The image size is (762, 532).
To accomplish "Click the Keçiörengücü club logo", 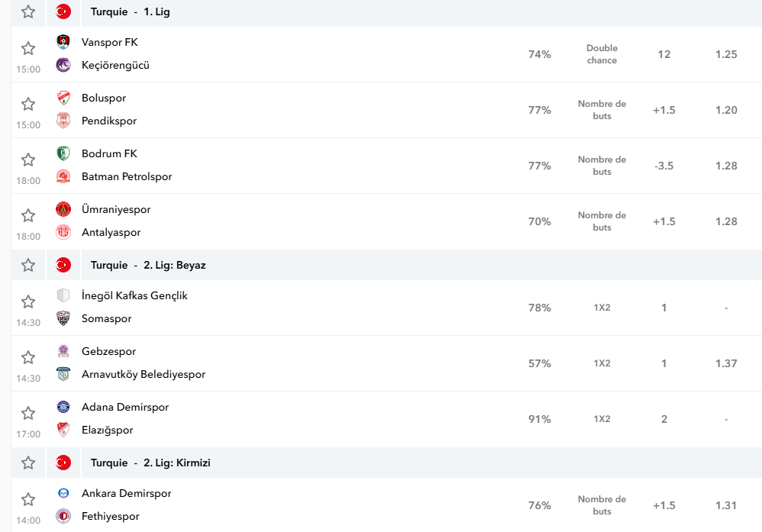I will tap(63, 65).
